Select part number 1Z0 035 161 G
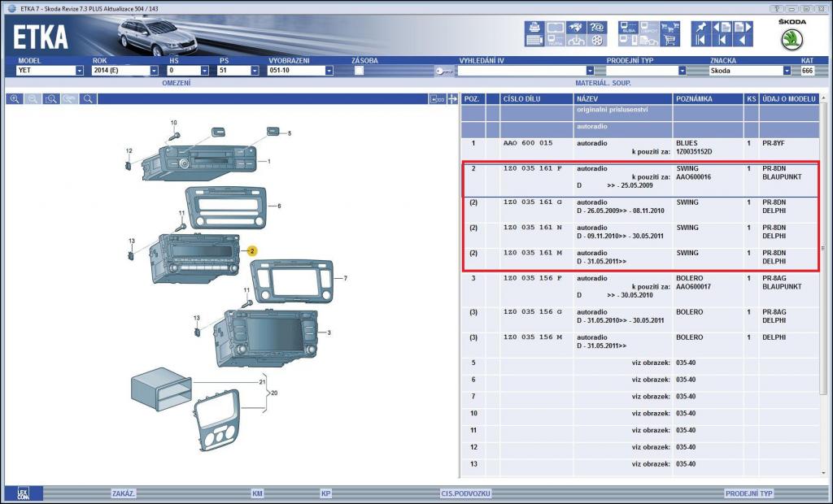The height and width of the screenshot is (504, 833). pos(532,202)
